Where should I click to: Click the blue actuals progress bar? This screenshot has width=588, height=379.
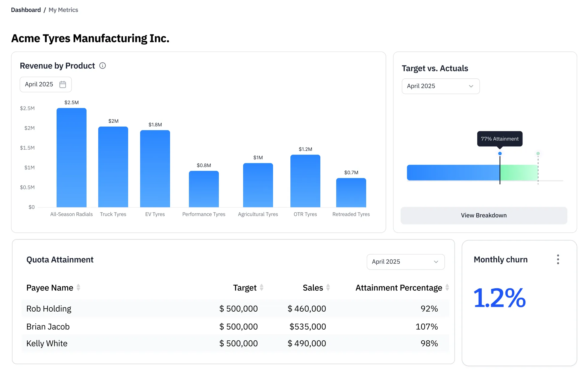click(453, 172)
